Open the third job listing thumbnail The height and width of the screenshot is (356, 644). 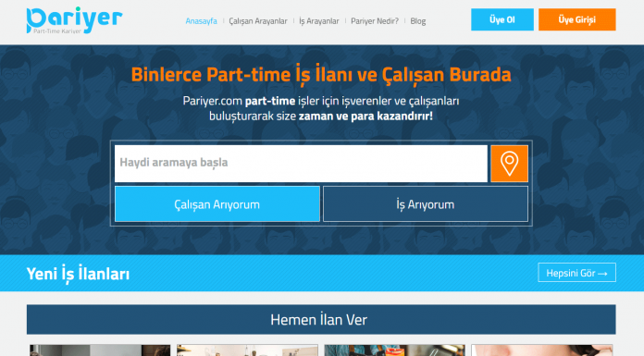(x=395, y=350)
